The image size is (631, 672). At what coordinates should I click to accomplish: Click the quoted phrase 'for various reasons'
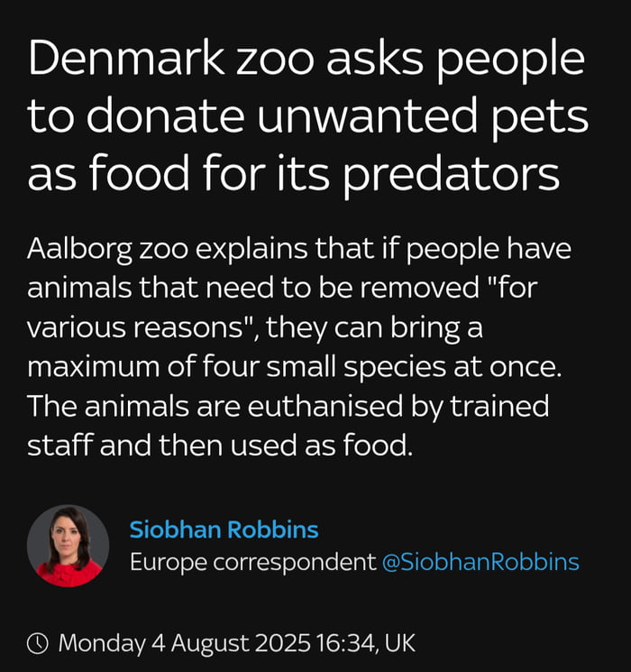point(283,308)
